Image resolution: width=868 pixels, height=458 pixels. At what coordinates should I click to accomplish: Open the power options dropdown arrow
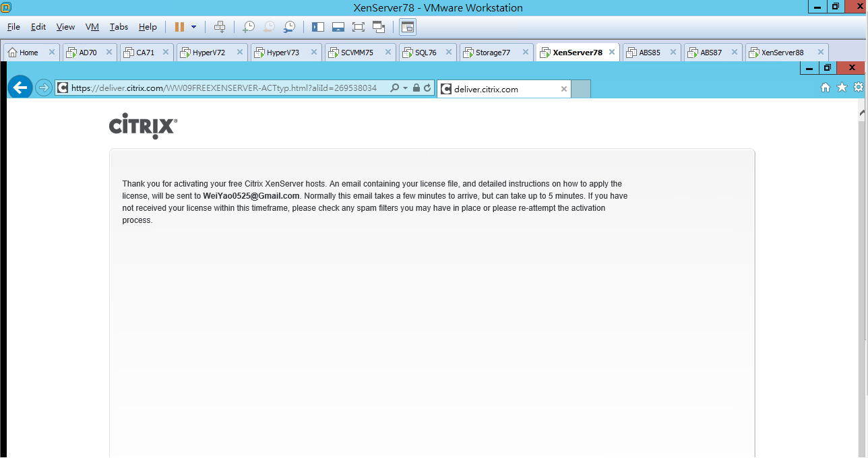[194, 27]
